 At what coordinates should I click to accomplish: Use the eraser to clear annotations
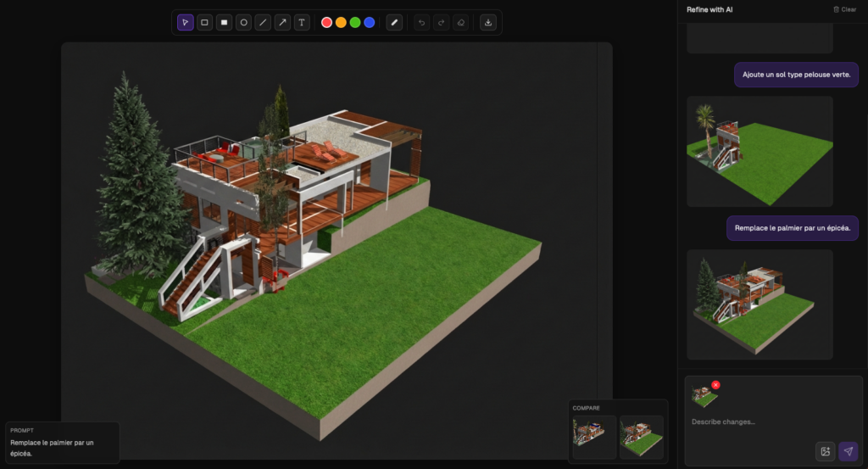coord(460,22)
